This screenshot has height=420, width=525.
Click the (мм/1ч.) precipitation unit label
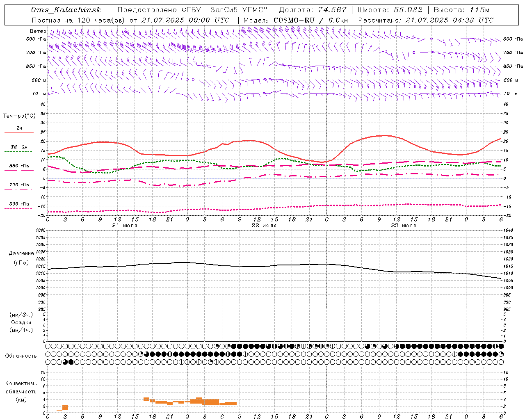(x=21, y=330)
